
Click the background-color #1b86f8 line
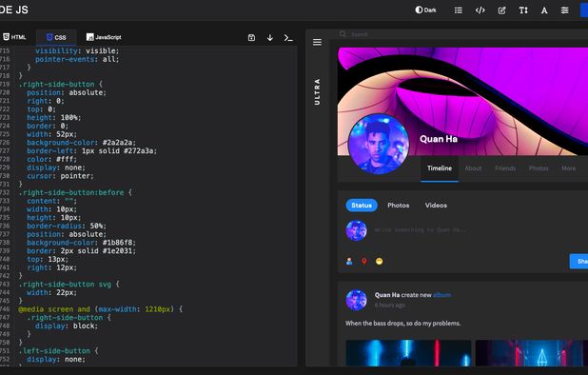coord(82,243)
